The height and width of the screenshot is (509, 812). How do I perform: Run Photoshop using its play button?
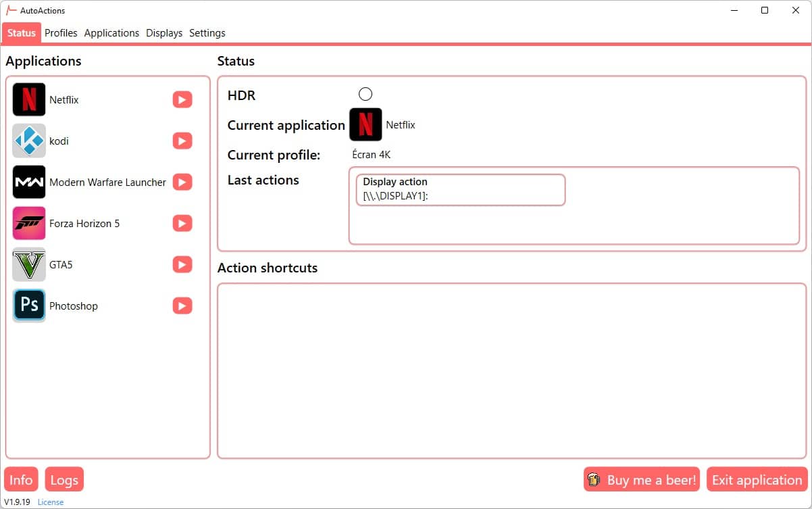pyautogui.click(x=182, y=306)
